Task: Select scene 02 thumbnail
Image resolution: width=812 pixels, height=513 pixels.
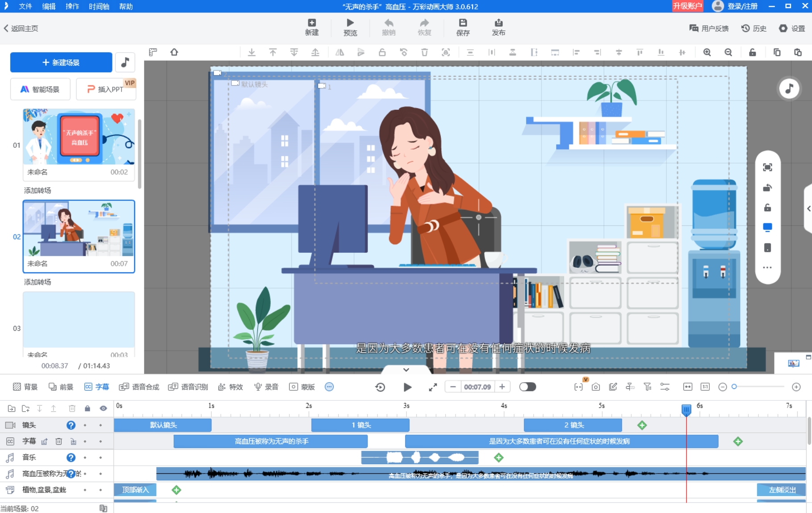Action: [x=79, y=229]
